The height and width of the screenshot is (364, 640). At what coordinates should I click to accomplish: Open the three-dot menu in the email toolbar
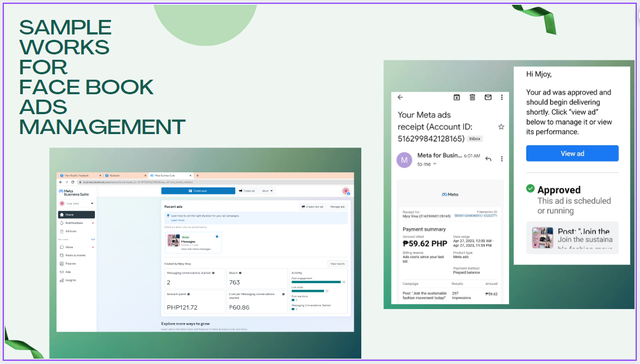point(501,97)
